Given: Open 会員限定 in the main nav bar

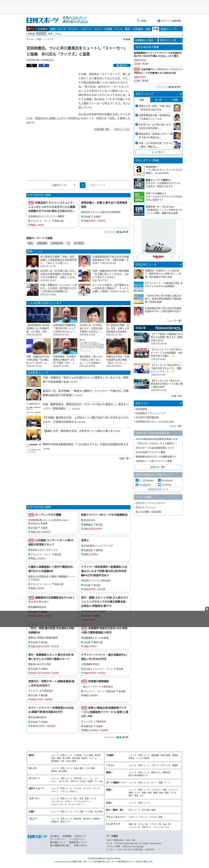Looking at the screenshot, I should [42, 29].
